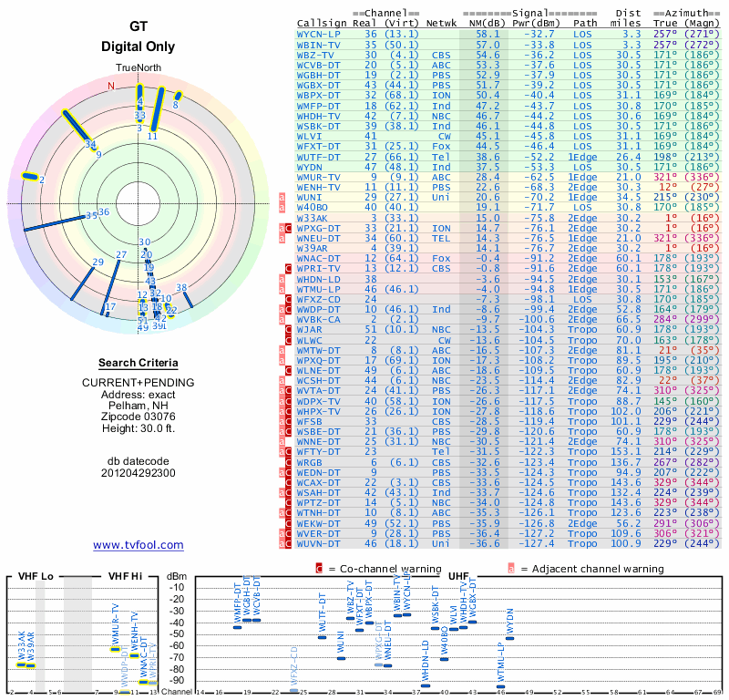Click the co-channel C marker beside WLWC
The width and height of the screenshot is (729, 700).
pyautogui.click(x=288, y=341)
